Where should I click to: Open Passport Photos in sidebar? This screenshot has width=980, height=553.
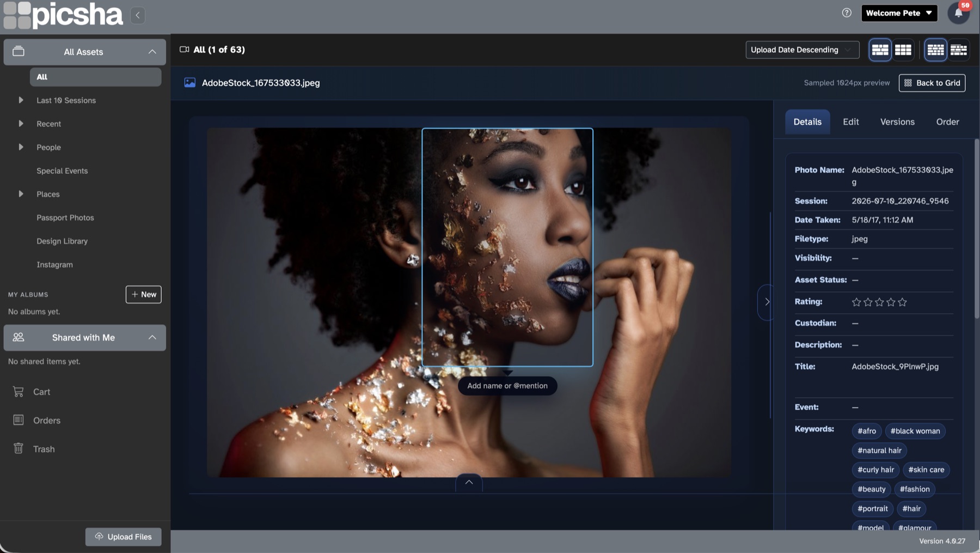tap(65, 217)
